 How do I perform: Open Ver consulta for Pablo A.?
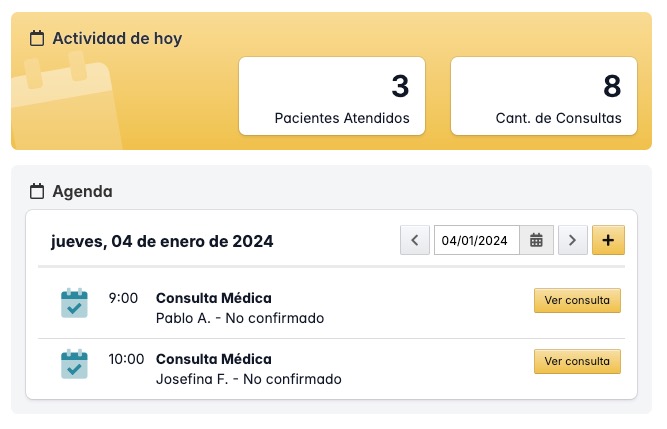(577, 300)
